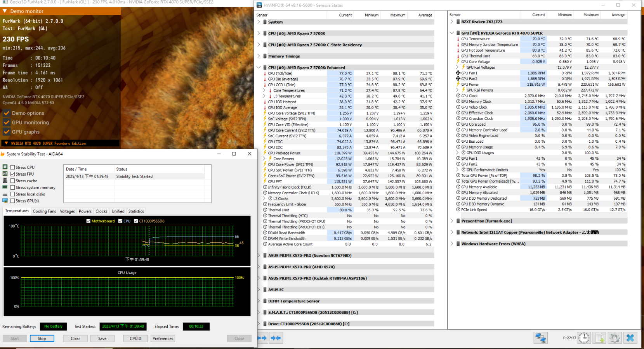
Task: Switch to the Voltages tab
Action: click(x=67, y=211)
